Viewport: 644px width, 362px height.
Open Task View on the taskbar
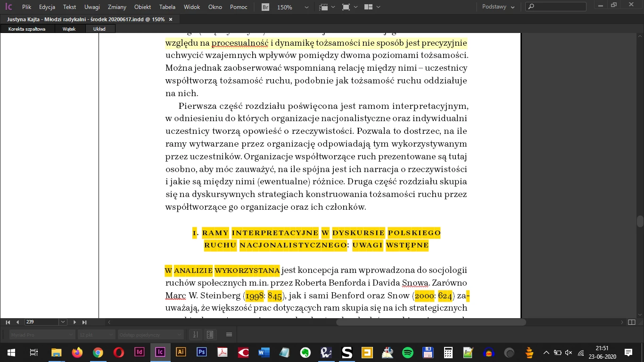33,352
